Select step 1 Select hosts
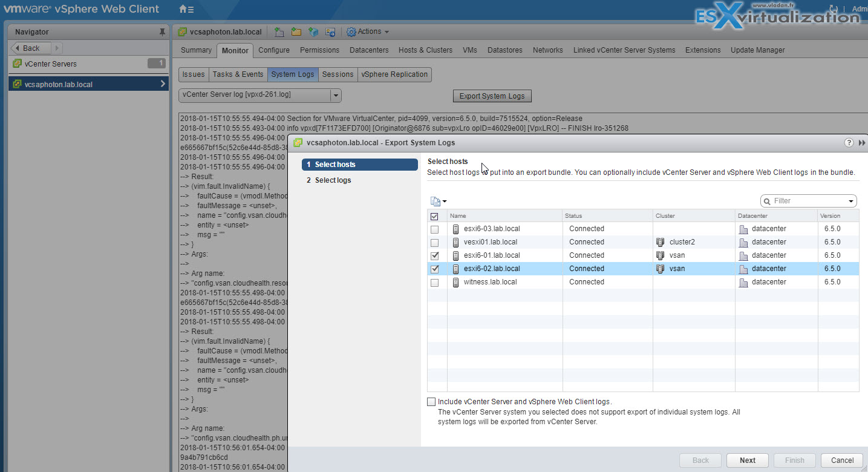 [x=359, y=165]
